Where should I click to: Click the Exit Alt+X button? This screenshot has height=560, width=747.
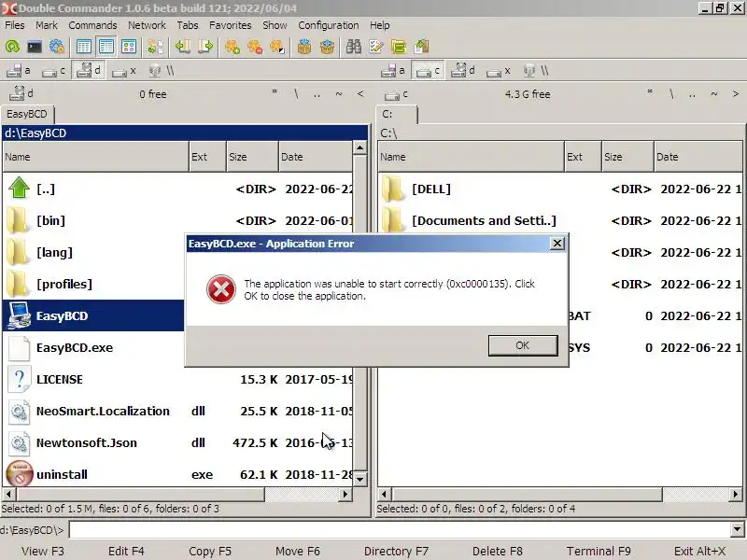pyautogui.click(x=699, y=551)
